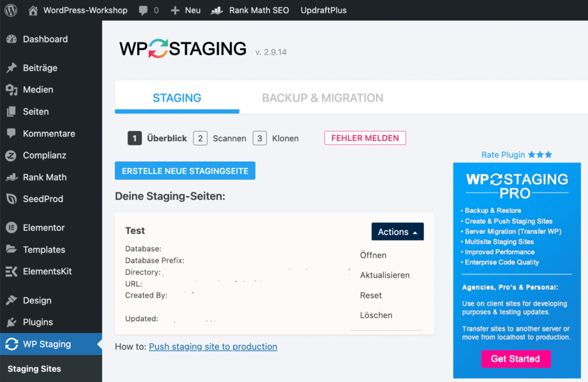Select step 3 Klonen
This screenshot has height=382, width=588.
(276, 138)
